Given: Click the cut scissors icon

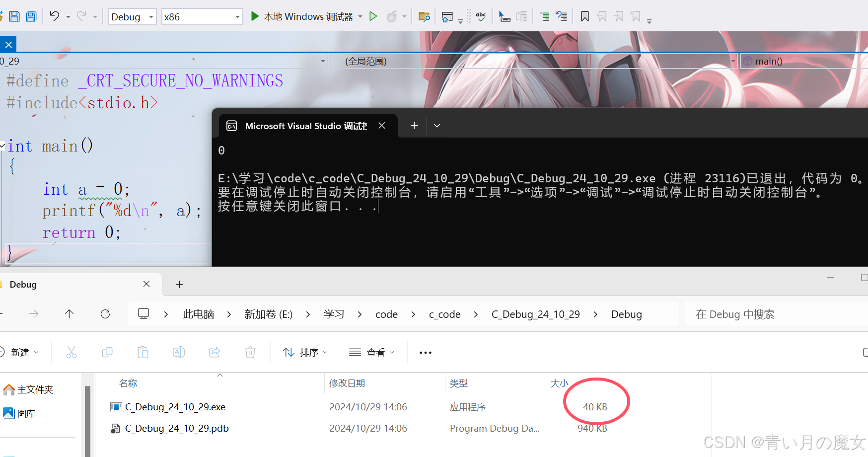Looking at the screenshot, I should click(x=72, y=352).
